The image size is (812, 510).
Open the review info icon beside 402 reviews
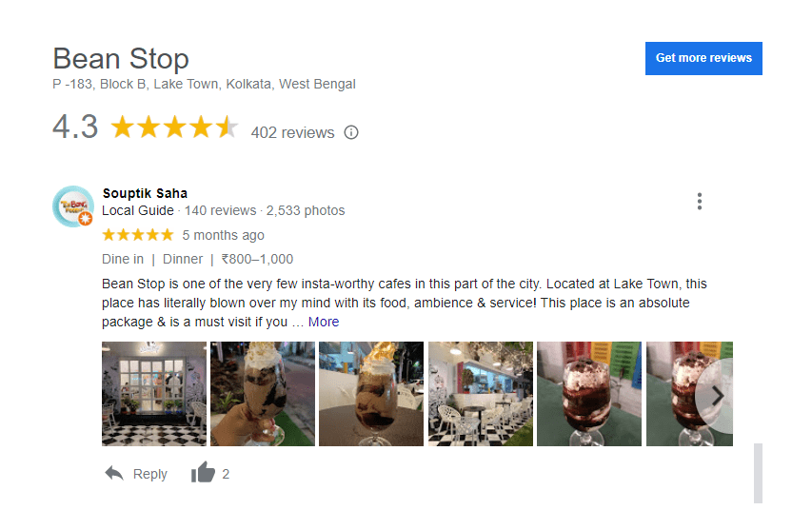(351, 132)
